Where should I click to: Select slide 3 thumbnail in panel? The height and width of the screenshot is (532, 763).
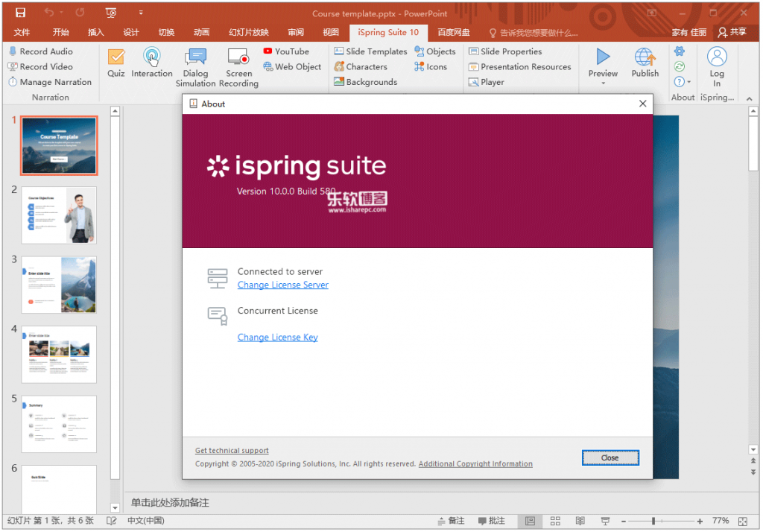point(59,285)
